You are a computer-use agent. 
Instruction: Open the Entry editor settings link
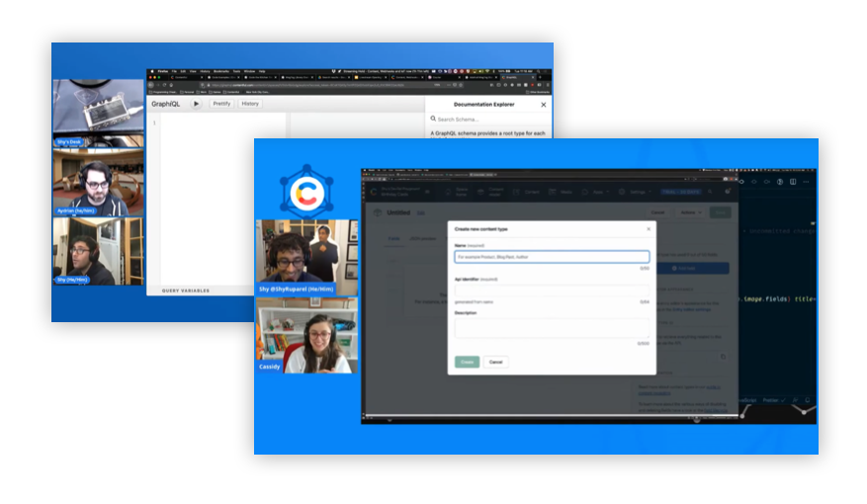click(x=691, y=309)
